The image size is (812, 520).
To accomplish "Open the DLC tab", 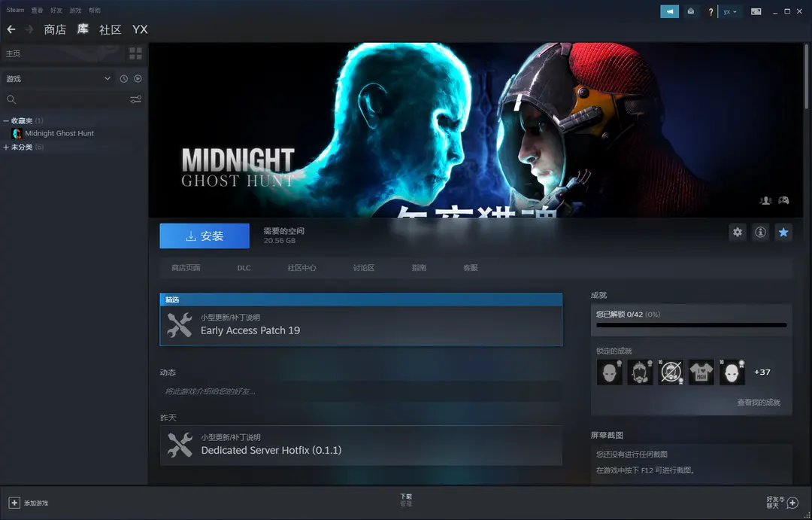I will [x=244, y=268].
